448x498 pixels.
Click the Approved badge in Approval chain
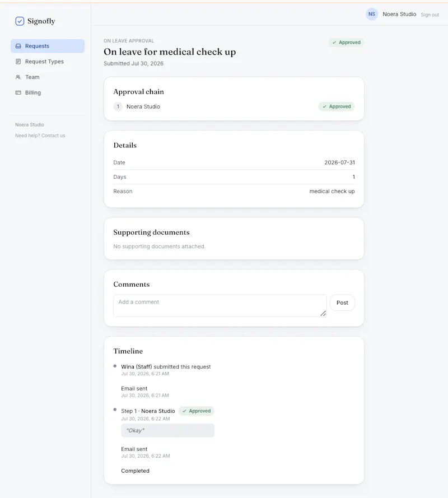click(336, 106)
